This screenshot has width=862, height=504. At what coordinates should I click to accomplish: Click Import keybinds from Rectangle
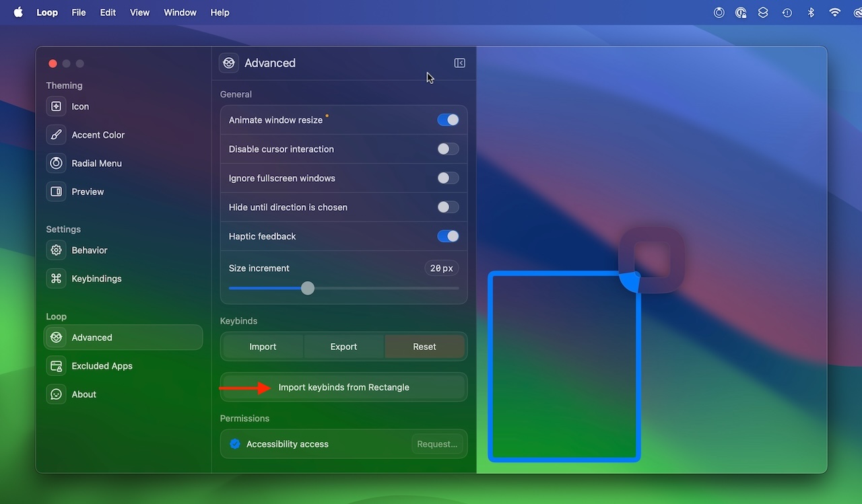coord(343,388)
